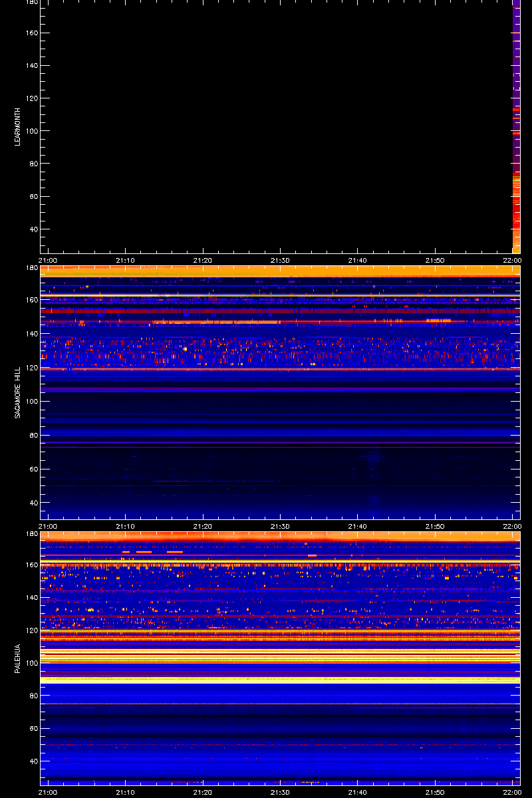
Task: Click 21:10 time label below Learmonth panel
Action: click(126, 261)
